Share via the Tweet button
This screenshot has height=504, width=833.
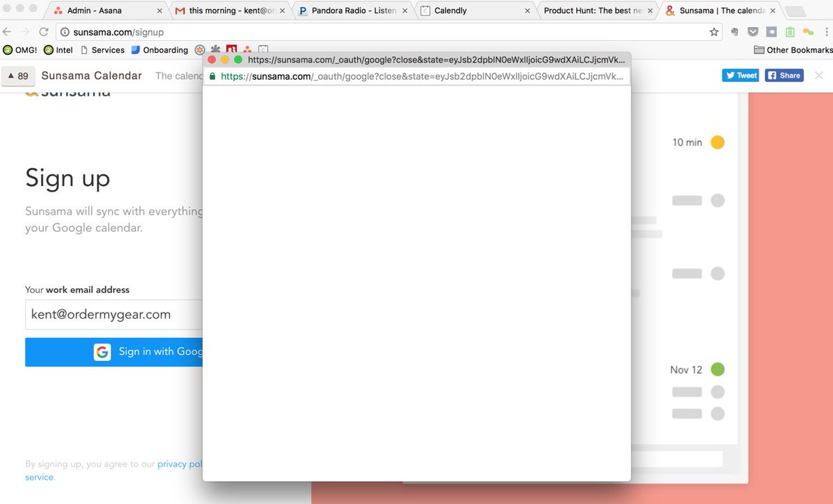741,75
